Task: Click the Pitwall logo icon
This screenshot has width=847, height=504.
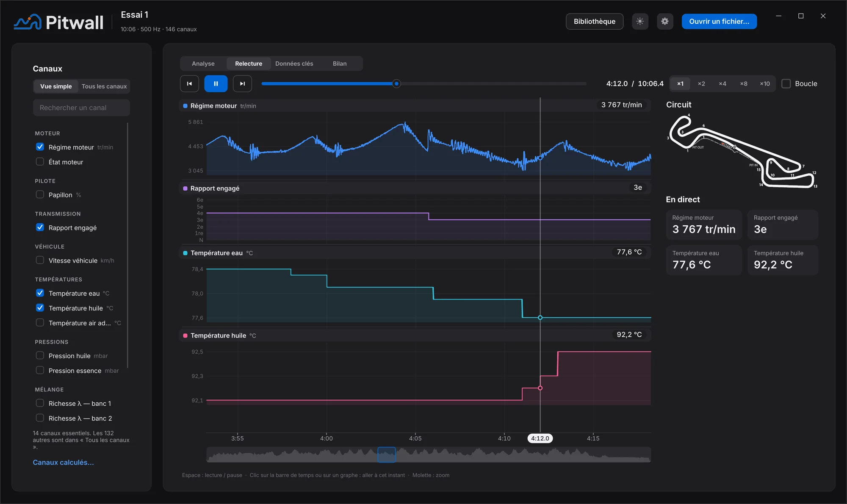Action: [x=28, y=22]
